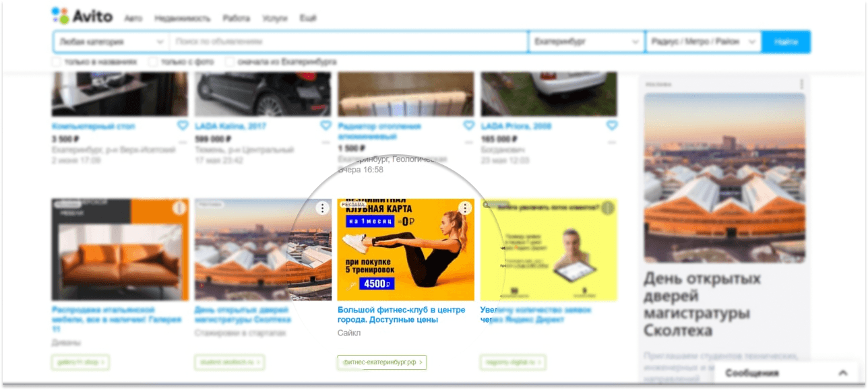This screenshot has height=390, width=868.
Task: Open Работа in top navigation
Action: pyautogui.click(x=236, y=19)
